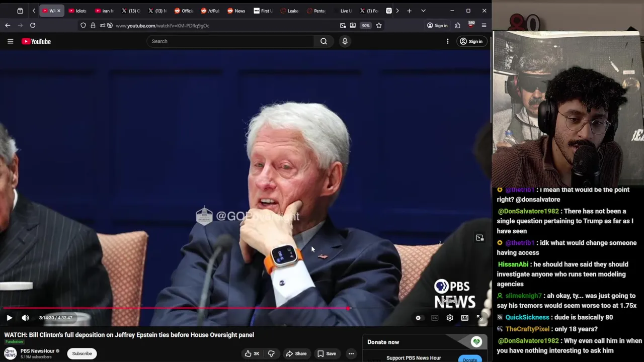Image resolution: width=644 pixels, height=362 pixels.
Task: Focus the YouTube search field
Action: coord(231,41)
